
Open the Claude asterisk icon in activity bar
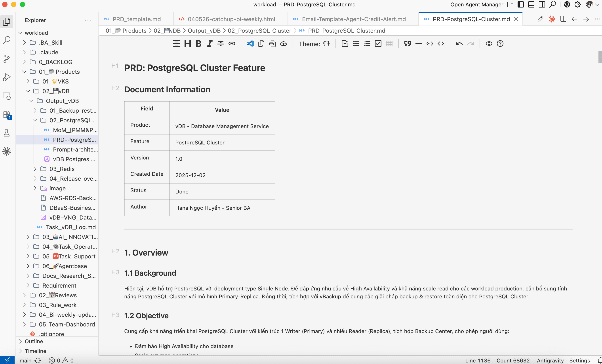tap(7, 152)
